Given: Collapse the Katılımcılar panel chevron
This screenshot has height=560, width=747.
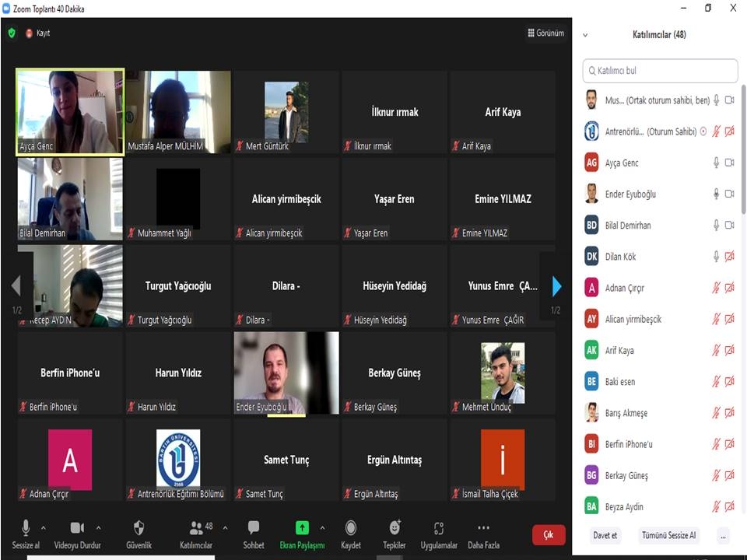Looking at the screenshot, I should pos(585,35).
